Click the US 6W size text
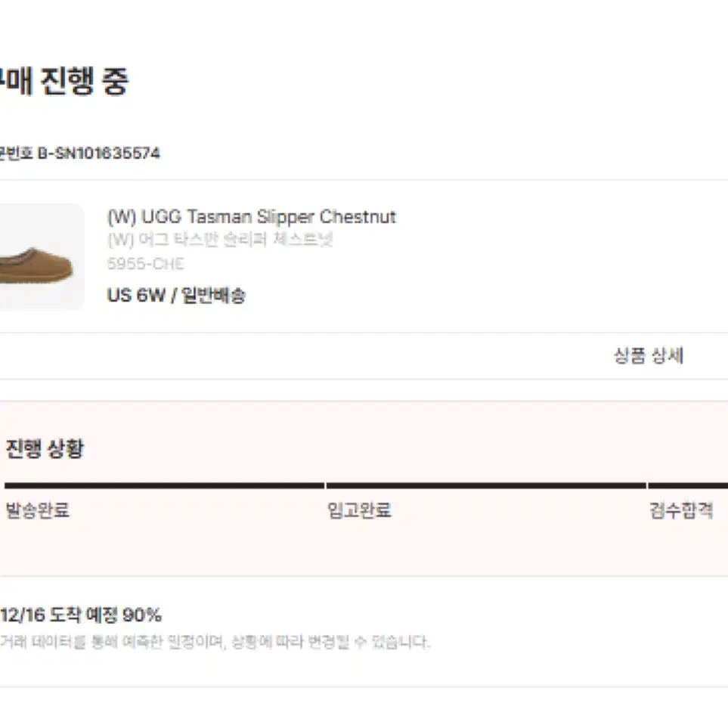728x728 pixels. pos(136,296)
